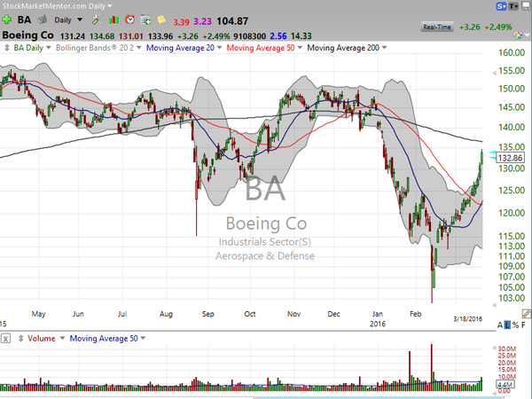The height and width of the screenshot is (399, 532).
Task: Click the gray arrow below 103.00 scale
Action: tap(494, 305)
